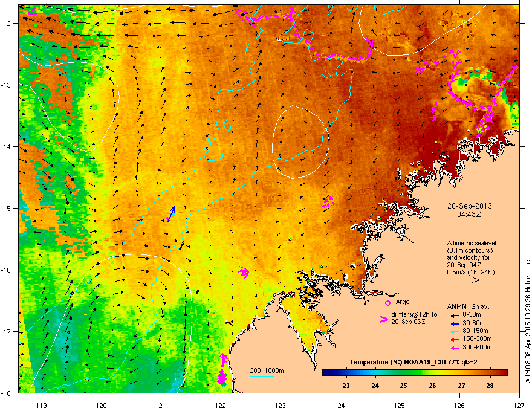The image size is (532, 411).
Task: Click the dark red end of temperature colorbar
Action: [x=504, y=373]
